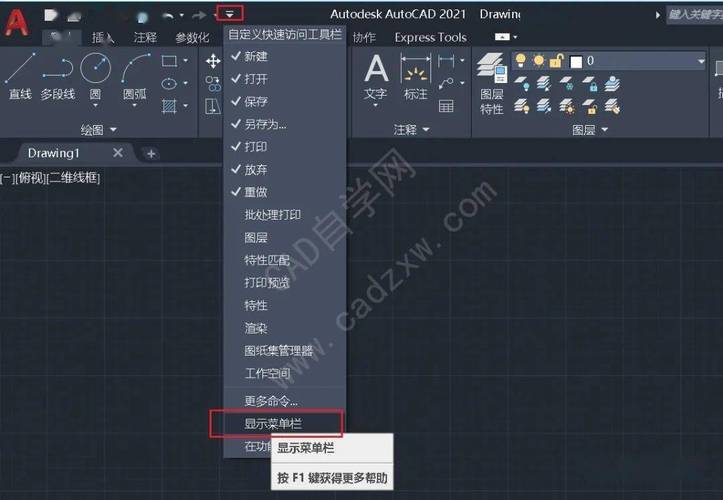Switch to the 注释 ribbon tab

coord(145,37)
